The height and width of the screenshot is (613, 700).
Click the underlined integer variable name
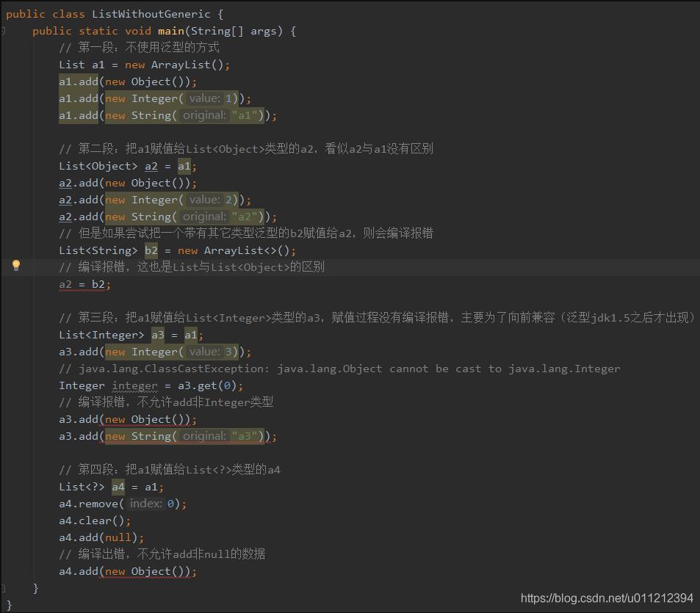click(x=134, y=385)
